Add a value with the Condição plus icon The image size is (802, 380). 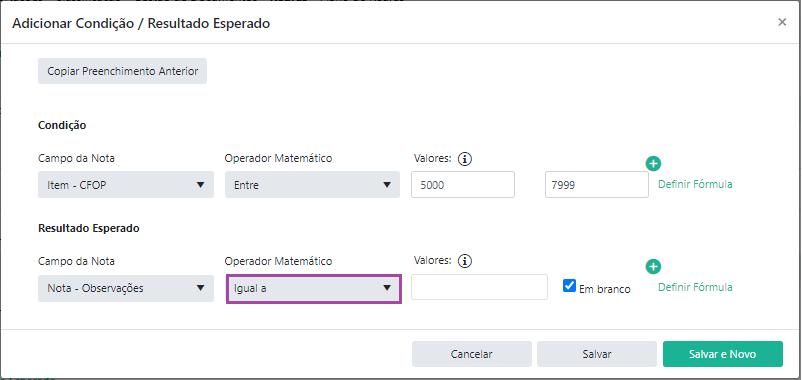pos(653,164)
